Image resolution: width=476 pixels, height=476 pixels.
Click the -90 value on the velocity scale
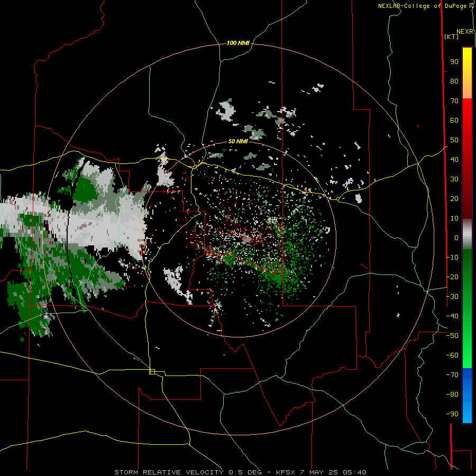(x=452, y=414)
